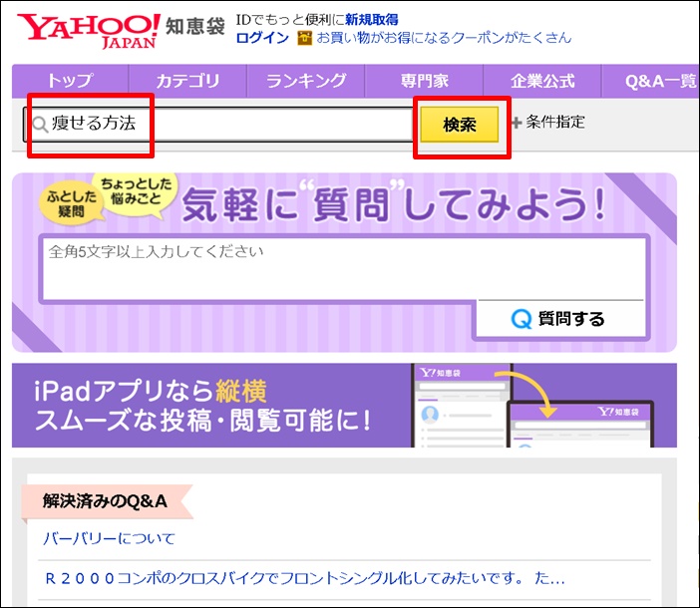The image size is (700, 608).
Task: Click the Yahoo! Japan logo
Action: (x=88, y=30)
